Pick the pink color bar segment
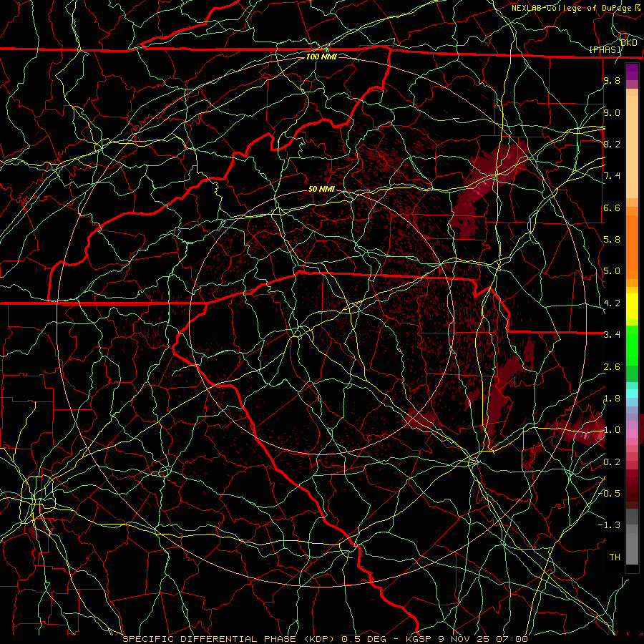 pyautogui.click(x=632, y=434)
